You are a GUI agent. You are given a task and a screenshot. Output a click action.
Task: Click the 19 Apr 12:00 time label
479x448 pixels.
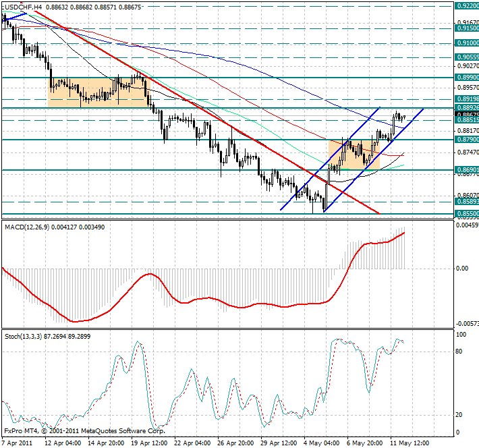149,443
